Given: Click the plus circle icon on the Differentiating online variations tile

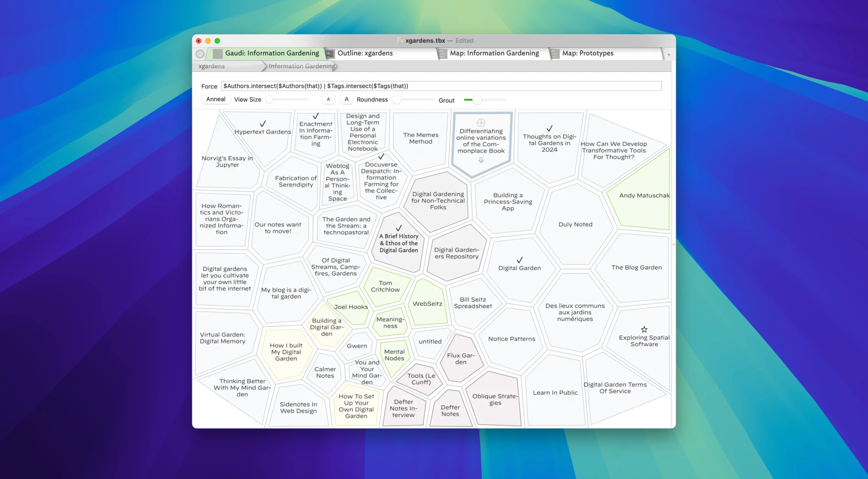Looking at the screenshot, I should point(481,123).
